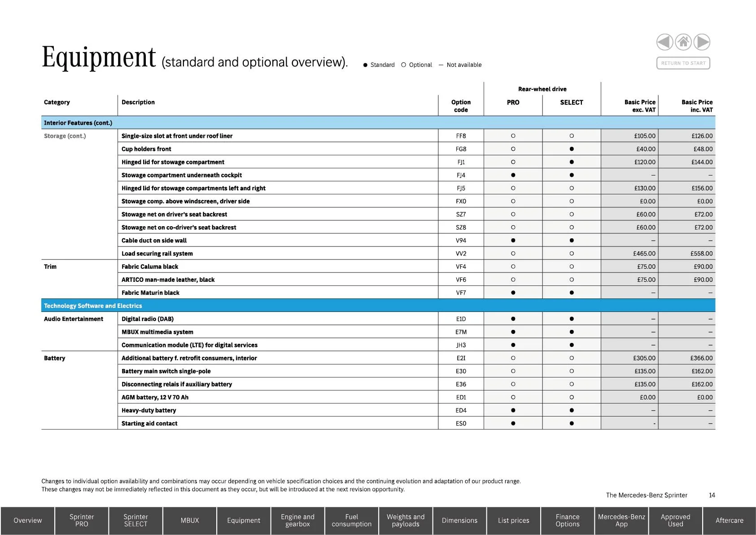Click the 'Not available' legend entry
756x535 pixels.
click(460, 65)
